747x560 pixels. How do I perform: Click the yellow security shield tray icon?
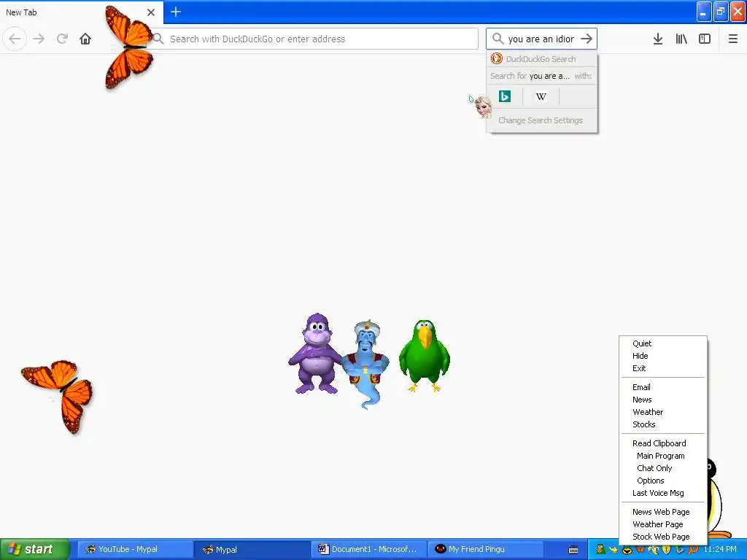pyautogui.click(x=667, y=550)
